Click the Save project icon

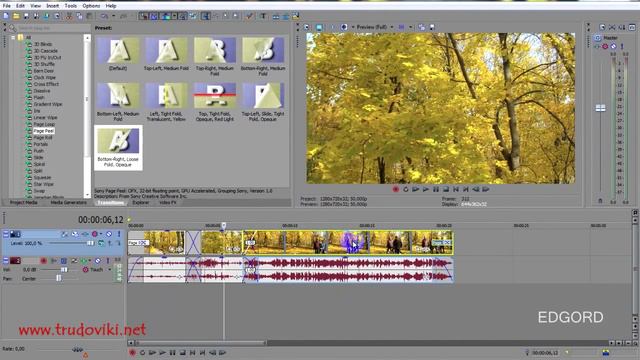click(x=26, y=16)
